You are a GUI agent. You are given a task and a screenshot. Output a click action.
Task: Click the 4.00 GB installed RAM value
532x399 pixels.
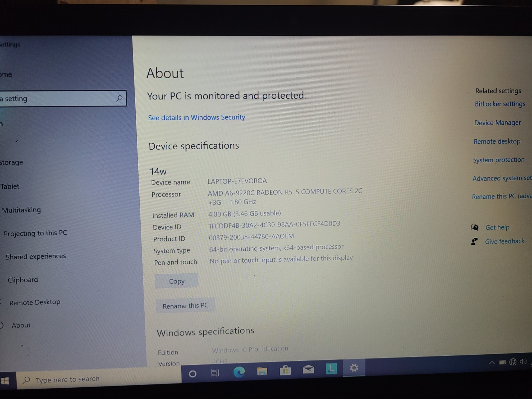[x=244, y=213]
